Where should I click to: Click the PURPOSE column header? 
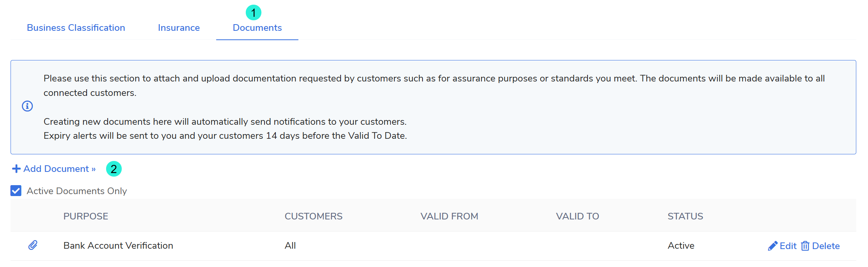click(86, 216)
